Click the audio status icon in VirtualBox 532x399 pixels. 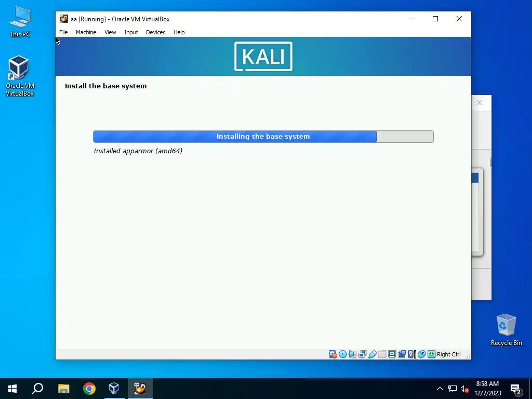click(353, 354)
